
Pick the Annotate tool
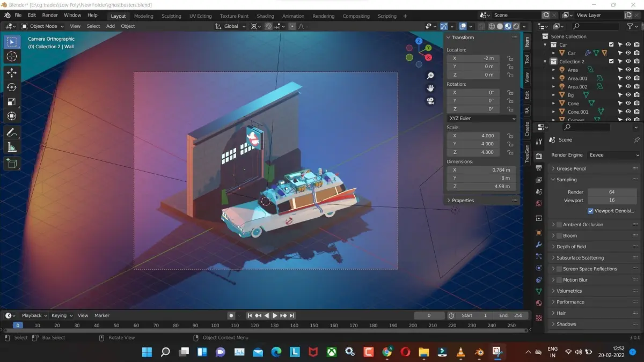12,132
